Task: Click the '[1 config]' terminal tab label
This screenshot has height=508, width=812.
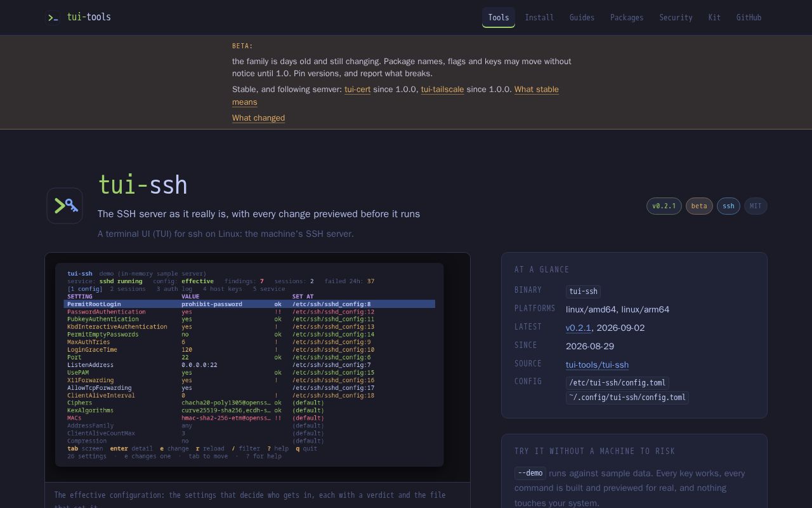Action: (x=85, y=289)
